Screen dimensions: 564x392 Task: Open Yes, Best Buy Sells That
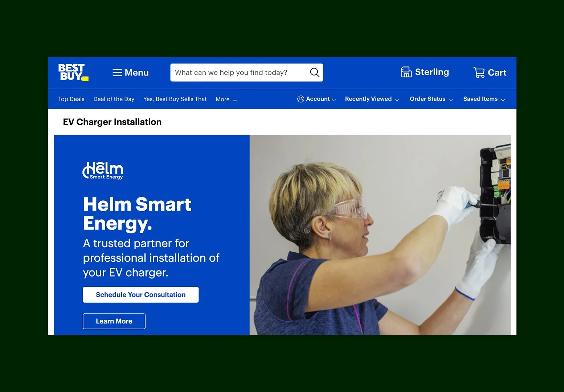[x=175, y=99]
